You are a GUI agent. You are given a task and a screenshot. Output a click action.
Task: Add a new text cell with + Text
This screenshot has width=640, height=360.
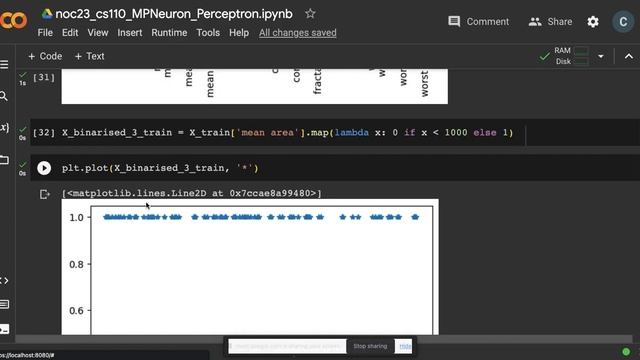89,56
